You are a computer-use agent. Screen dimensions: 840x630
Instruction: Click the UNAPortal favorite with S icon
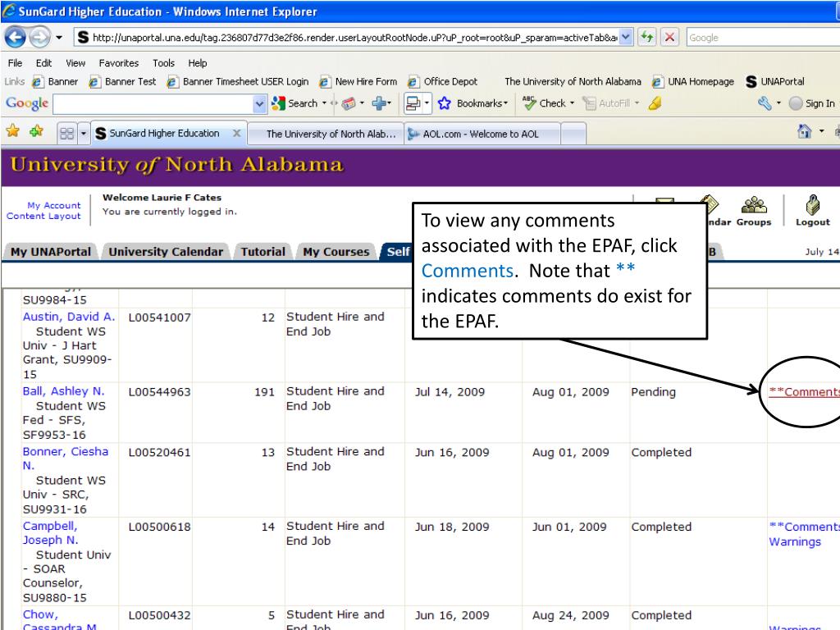[775, 81]
